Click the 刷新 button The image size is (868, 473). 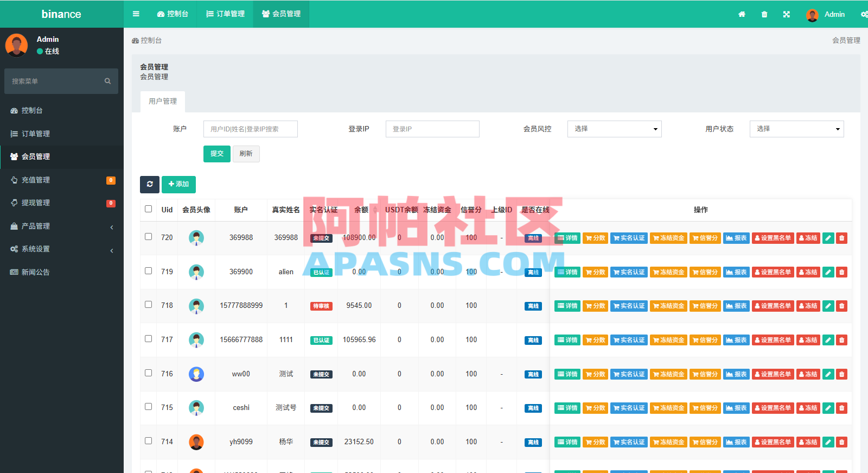pyautogui.click(x=246, y=154)
